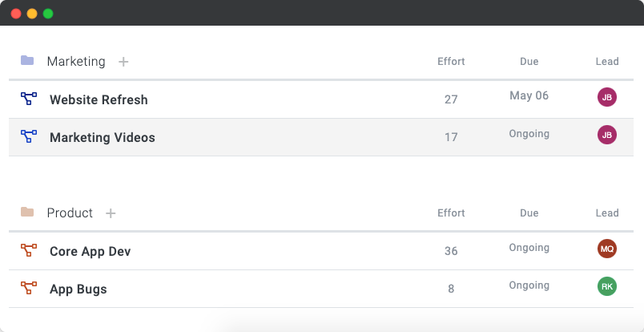
Task: Add a project with Marketing's plus icon
Action: [x=123, y=62]
